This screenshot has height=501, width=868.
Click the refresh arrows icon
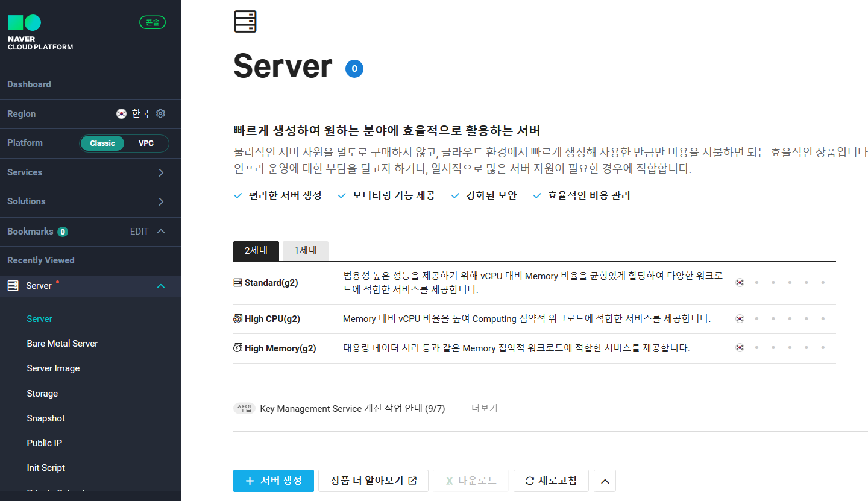(x=530, y=481)
